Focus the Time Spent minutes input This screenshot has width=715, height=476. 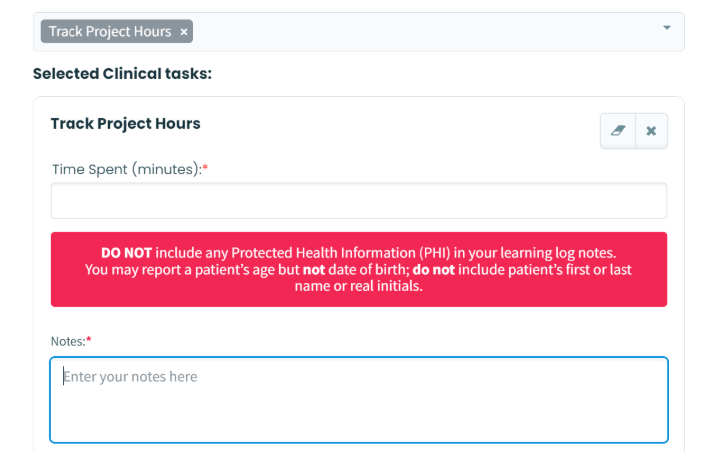pyautogui.click(x=358, y=201)
